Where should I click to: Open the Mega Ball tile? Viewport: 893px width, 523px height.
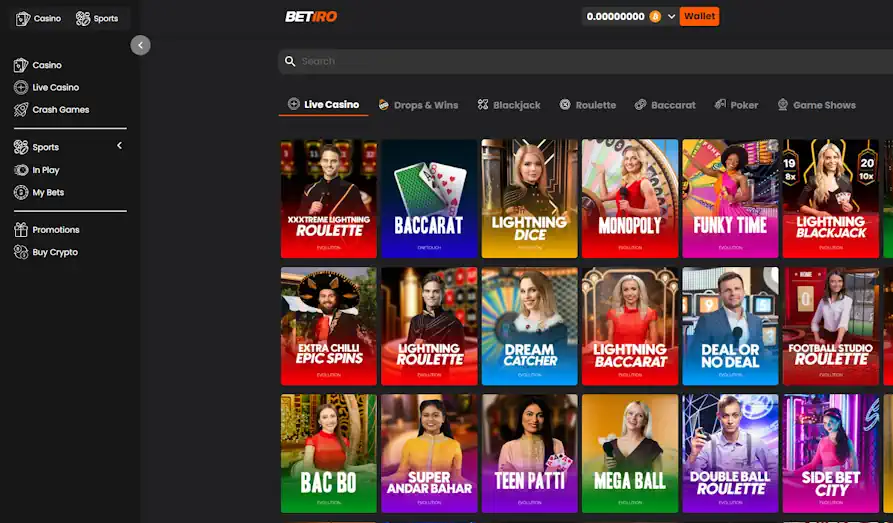point(630,453)
